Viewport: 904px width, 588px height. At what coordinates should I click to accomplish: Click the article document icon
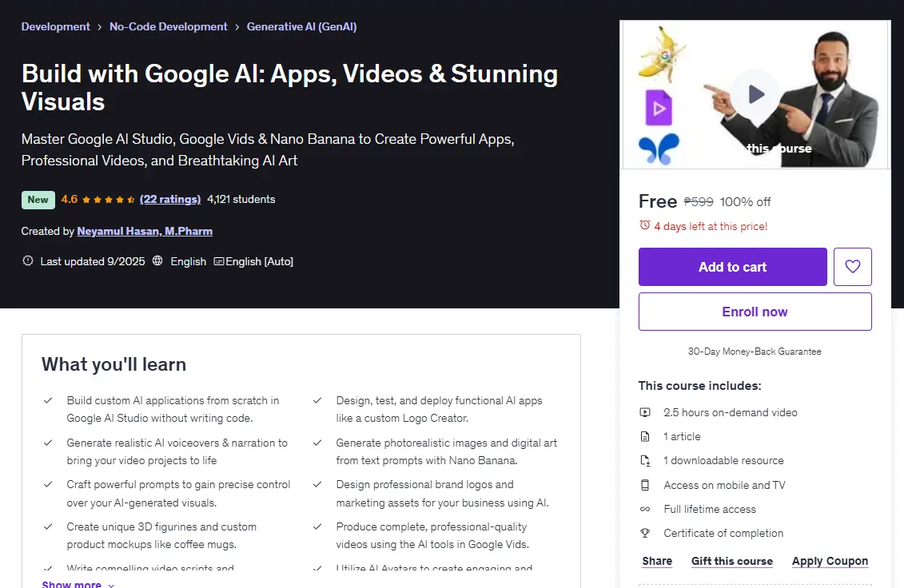645,436
